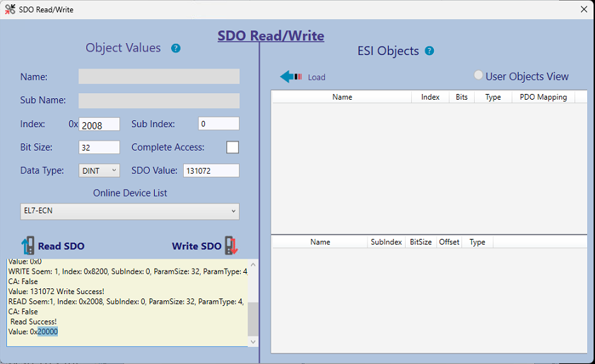The width and height of the screenshot is (595, 364).
Task: Expand the Online Device List dropdown
Action: coord(130,211)
